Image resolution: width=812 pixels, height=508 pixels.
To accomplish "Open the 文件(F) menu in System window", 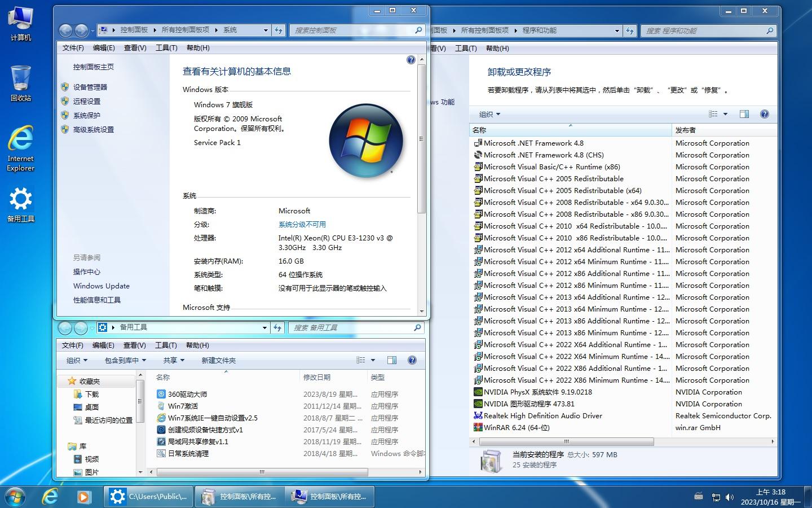I will [x=73, y=48].
